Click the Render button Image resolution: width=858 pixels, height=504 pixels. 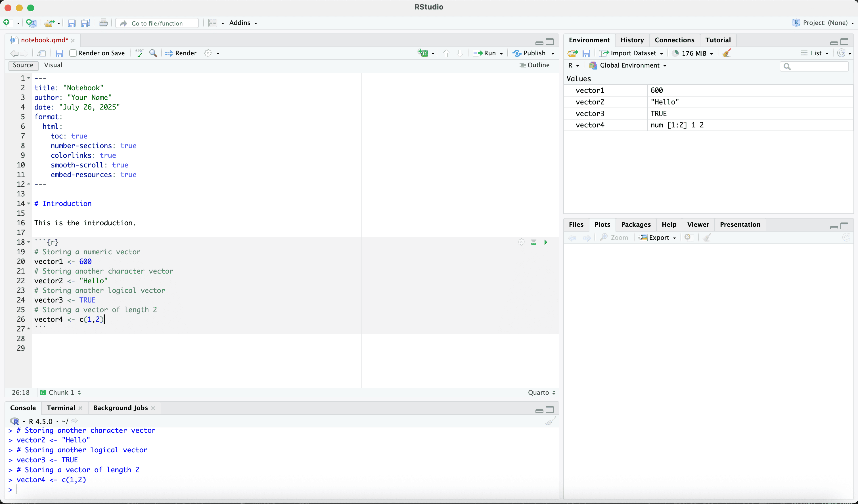pyautogui.click(x=181, y=53)
